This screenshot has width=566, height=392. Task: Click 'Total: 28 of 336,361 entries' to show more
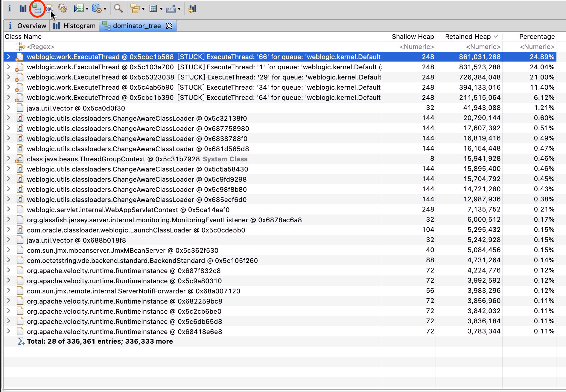[100, 341]
